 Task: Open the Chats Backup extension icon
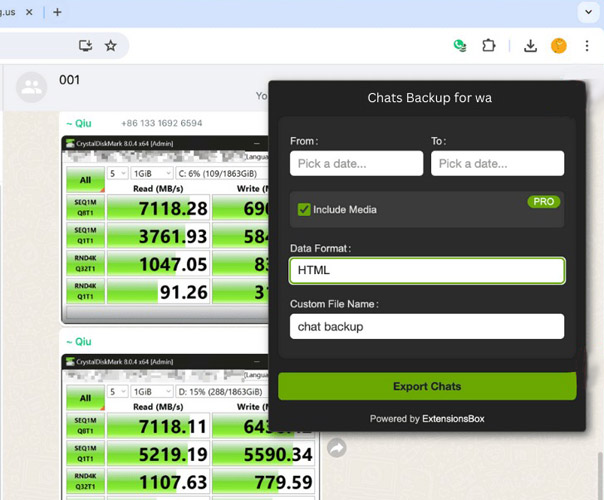pyautogui.click(x=460, y=46)
